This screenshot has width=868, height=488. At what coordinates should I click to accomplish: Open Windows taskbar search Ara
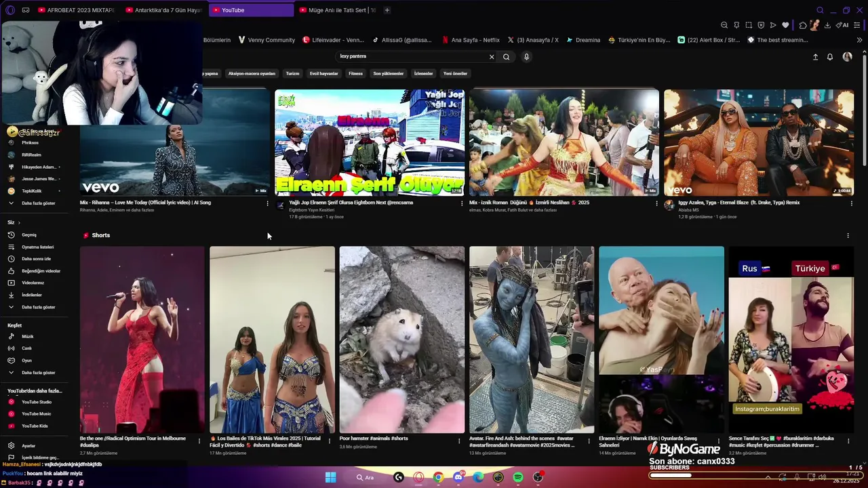pos(366,477)
